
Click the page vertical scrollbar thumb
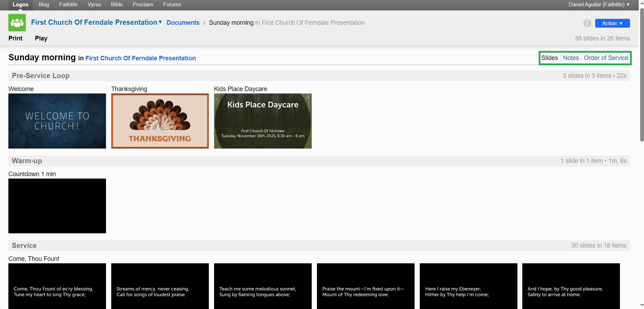[x=642, y=75]
